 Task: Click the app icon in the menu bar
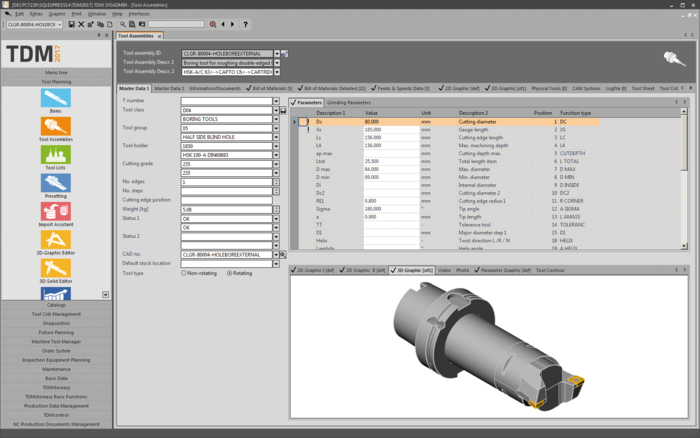pos(8,14)
